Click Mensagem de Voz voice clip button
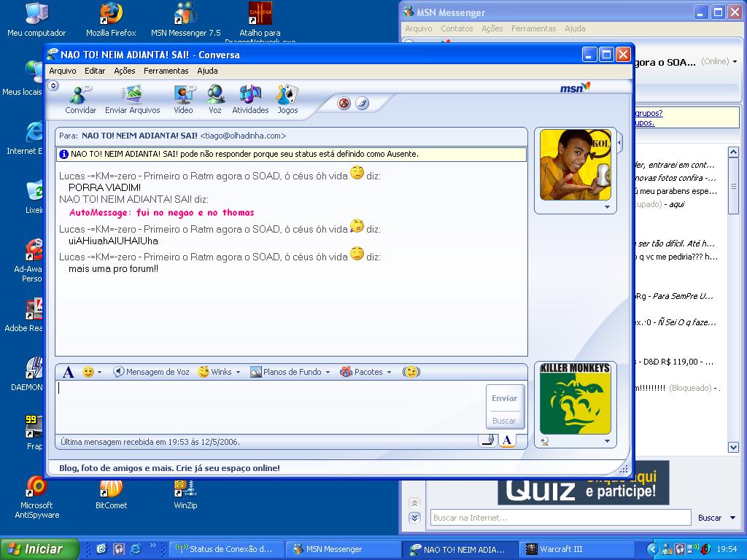Viewport: 747px width, 560px height. point(152,372)
